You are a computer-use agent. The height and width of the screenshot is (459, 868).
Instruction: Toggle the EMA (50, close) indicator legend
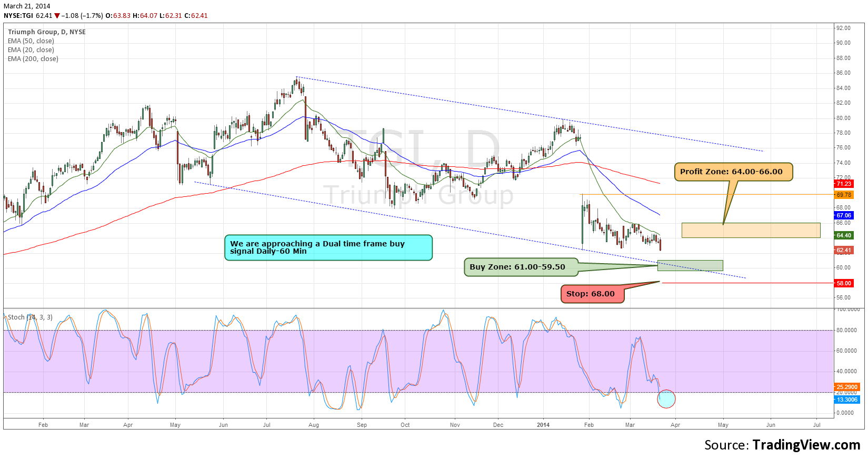tap(31, 41)
